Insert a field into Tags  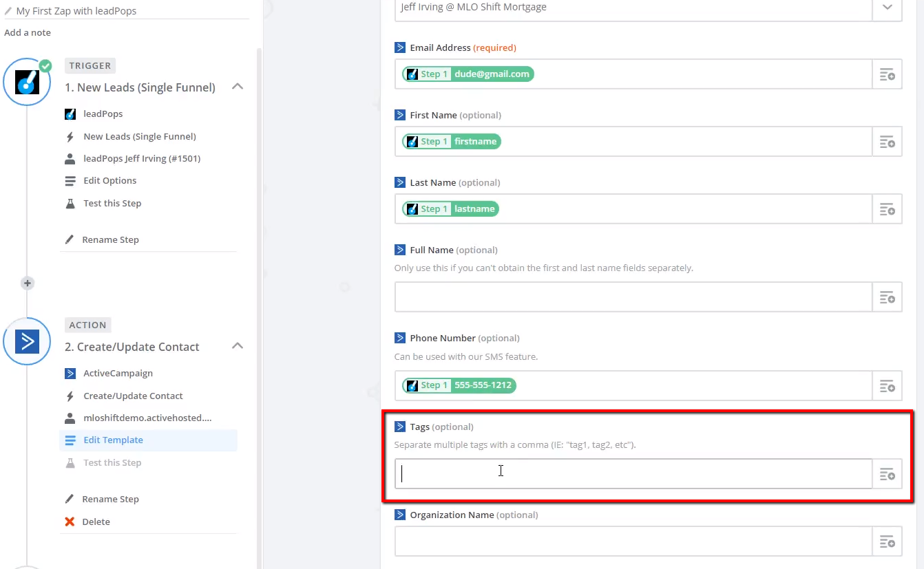click(x=887, y=474)
